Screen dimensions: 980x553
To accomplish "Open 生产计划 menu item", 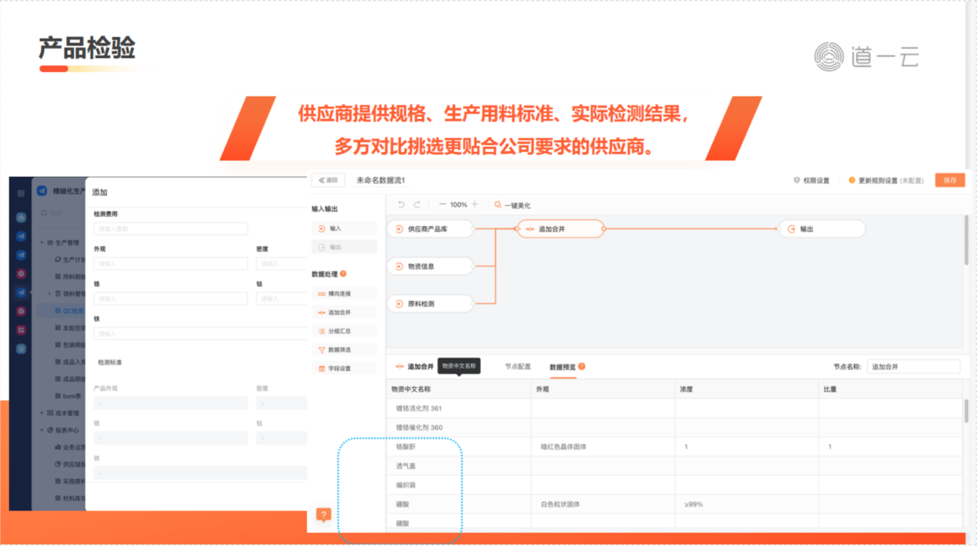I will (69, 259).
